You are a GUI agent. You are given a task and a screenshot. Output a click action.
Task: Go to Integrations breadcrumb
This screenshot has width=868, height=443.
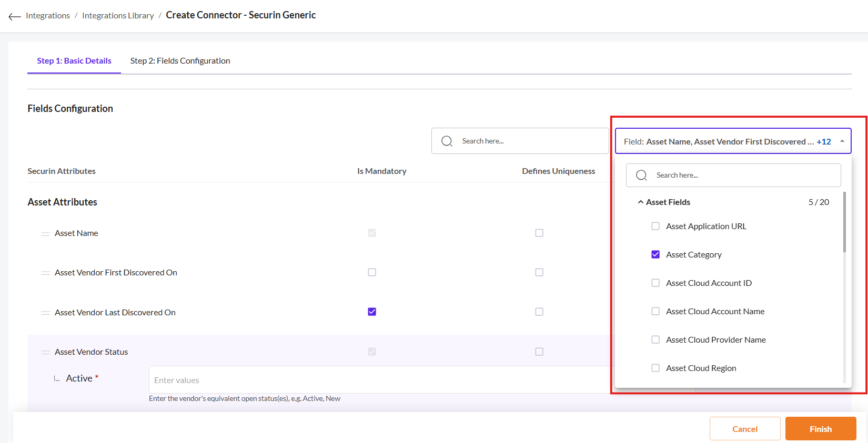coord(48,16)
